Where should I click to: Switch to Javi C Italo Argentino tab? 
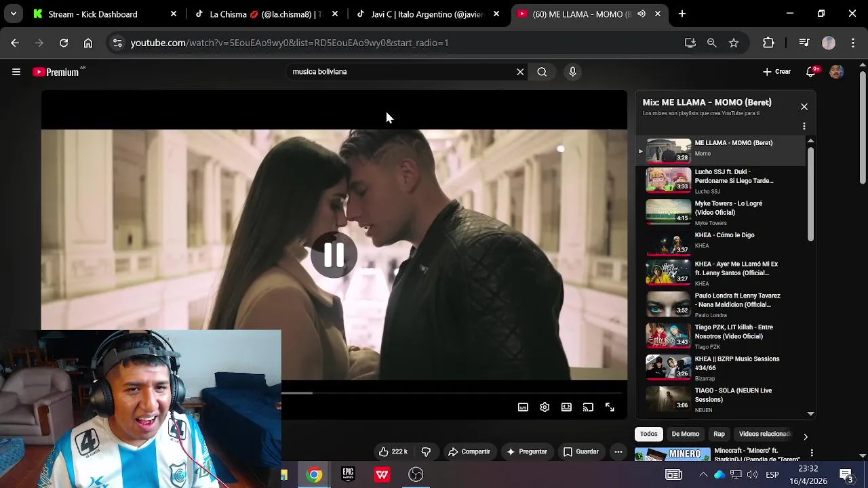point(427,14)
